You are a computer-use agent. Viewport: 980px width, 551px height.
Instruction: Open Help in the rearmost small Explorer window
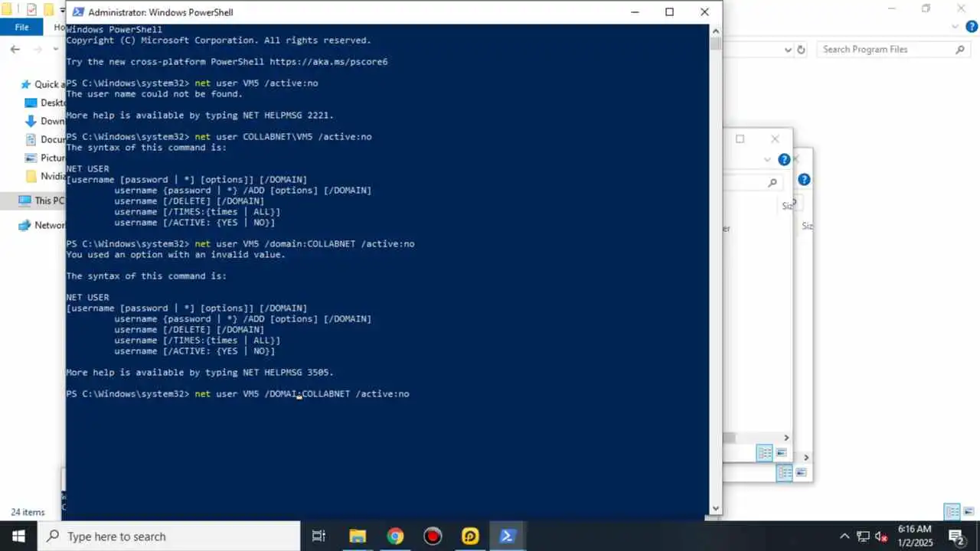(x=804, y=180)
